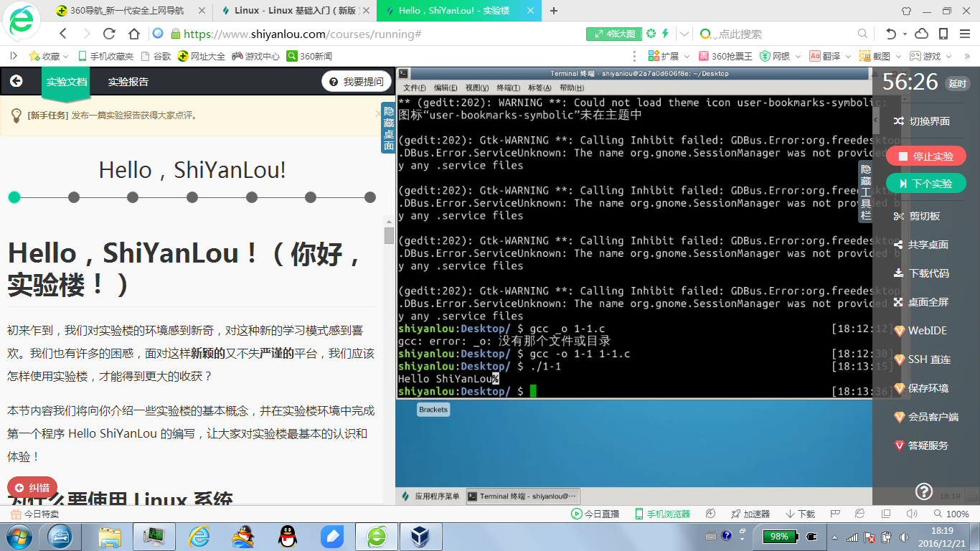Screen dimensions: 980x551
Task: Open Windows Start menu orb
Action: (x=18, y=537)
